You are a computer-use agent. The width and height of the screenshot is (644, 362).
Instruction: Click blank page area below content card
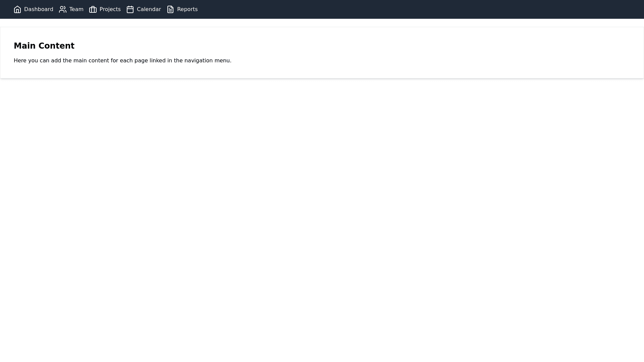[x=322, y=218]
